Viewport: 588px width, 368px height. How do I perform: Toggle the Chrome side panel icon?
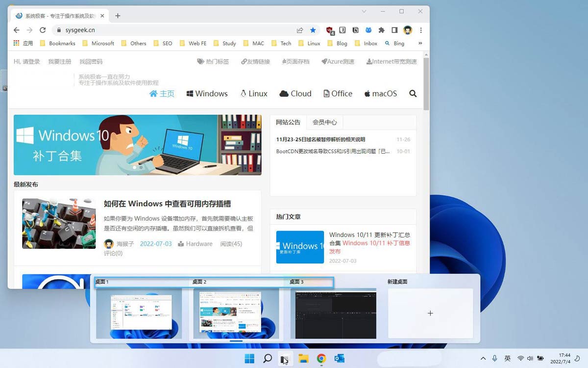[x=394, y=30]
